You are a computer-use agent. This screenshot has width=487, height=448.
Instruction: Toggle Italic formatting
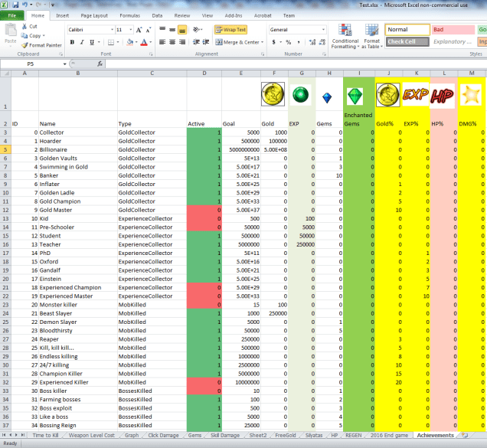82,42
